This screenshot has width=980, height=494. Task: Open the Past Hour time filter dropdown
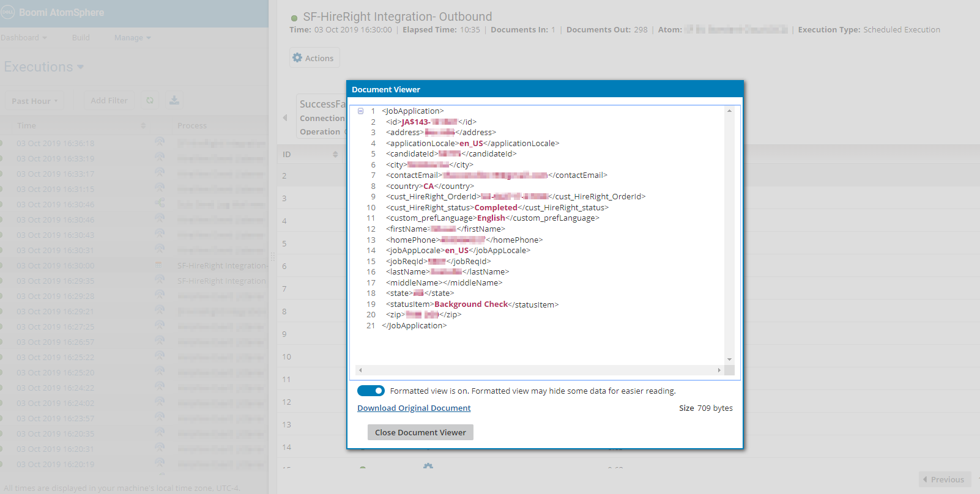pyautogui.click(x=35, y=101)
